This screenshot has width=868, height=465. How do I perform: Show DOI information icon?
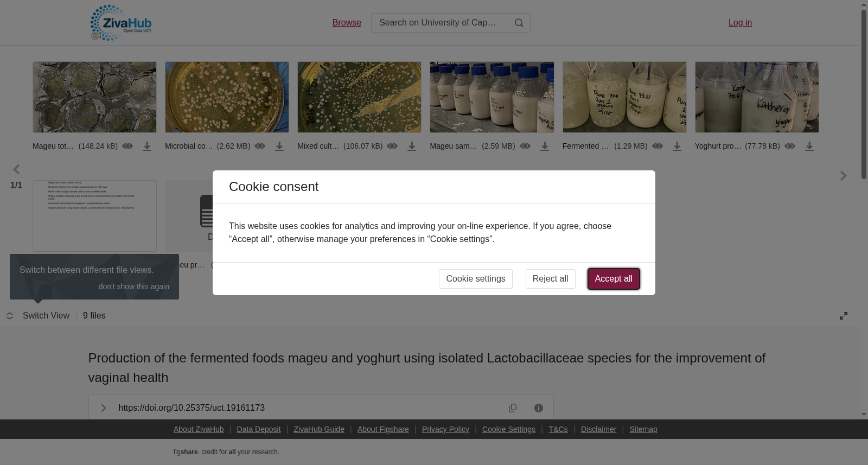(x=539, y=408)
